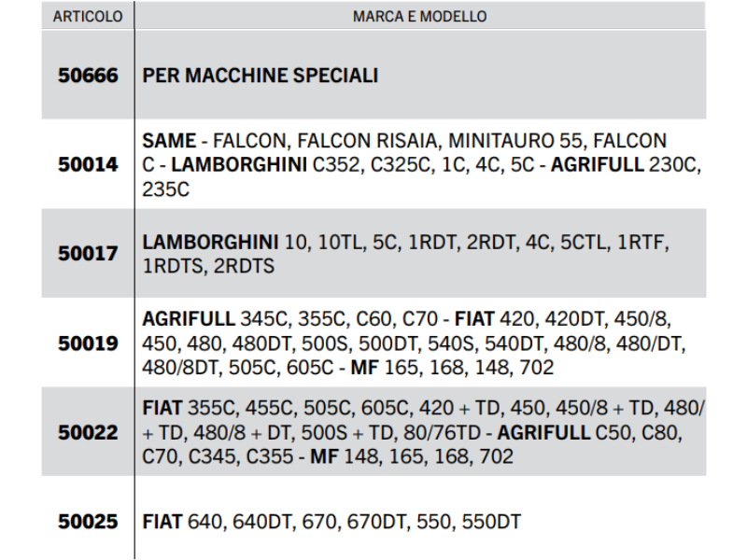Select article number 50017
This screenshot has width=747, height=560.
click(88, 254)
